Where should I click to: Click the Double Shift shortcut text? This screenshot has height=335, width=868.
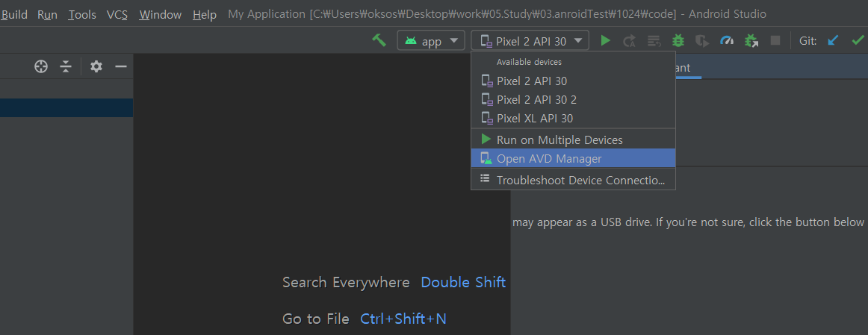coord(463,283)
